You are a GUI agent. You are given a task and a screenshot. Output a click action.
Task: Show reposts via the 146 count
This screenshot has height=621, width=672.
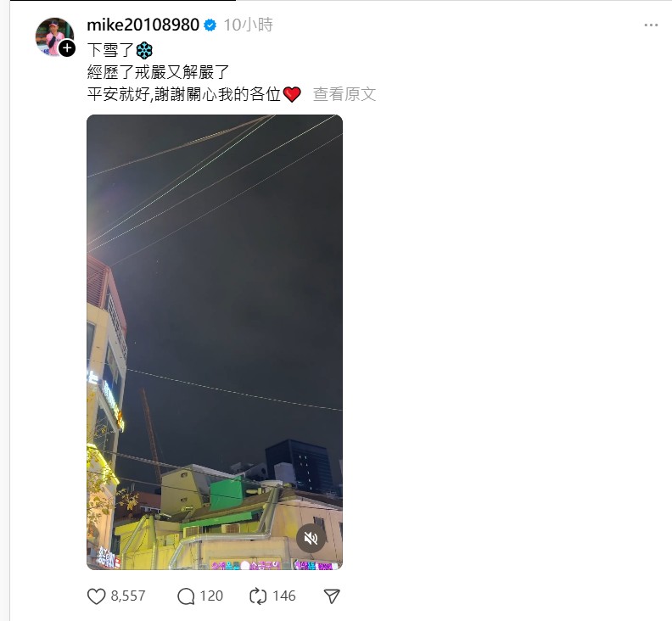tap(284, 596)
